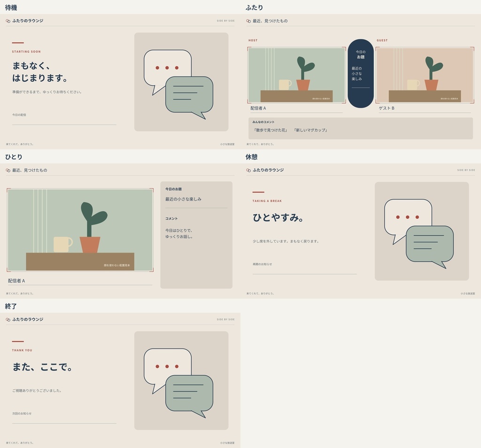Image resolution: width=481 pixels, height=448 pixels.
Task: Click the linked-circles logo in the ふたり scene header
Action: 248,21
